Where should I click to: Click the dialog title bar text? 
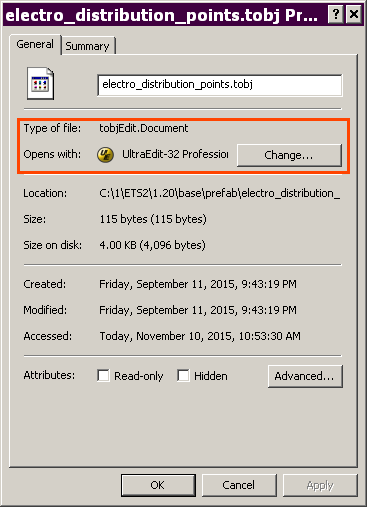pyautogui.click(x=161, y=15)
